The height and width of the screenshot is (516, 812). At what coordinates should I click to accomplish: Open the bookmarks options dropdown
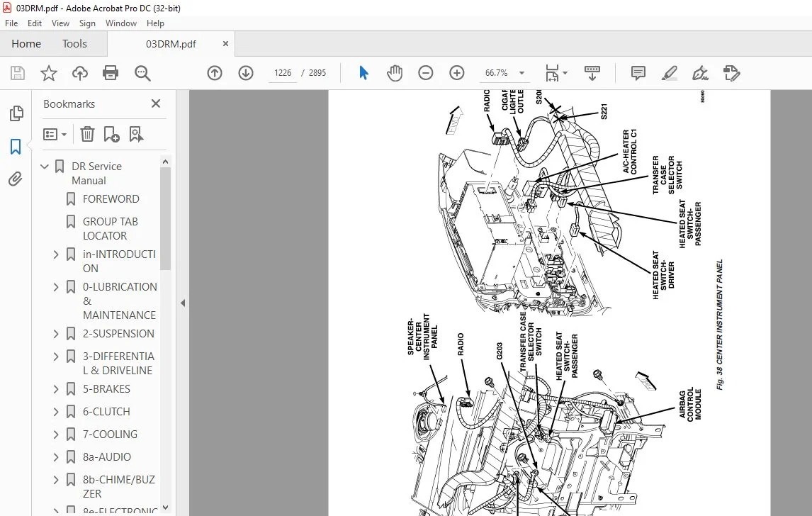[55, 135]
